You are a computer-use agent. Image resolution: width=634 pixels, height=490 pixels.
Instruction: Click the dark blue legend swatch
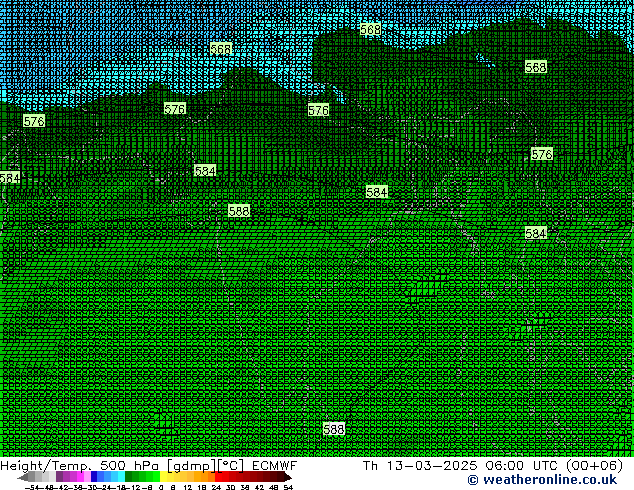coord(94,477)
